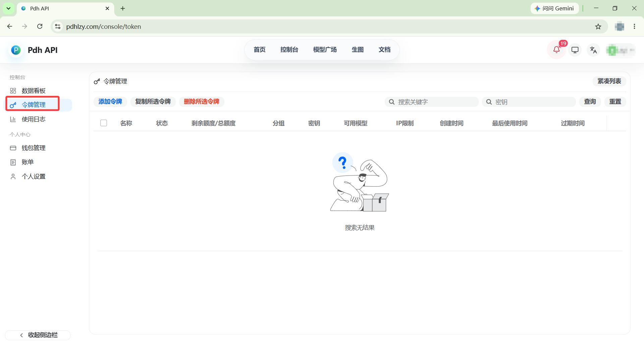Viewport: 644px width, 345px height.
Task: Open the blurred user avatar menu
Action: click(620, 50)
